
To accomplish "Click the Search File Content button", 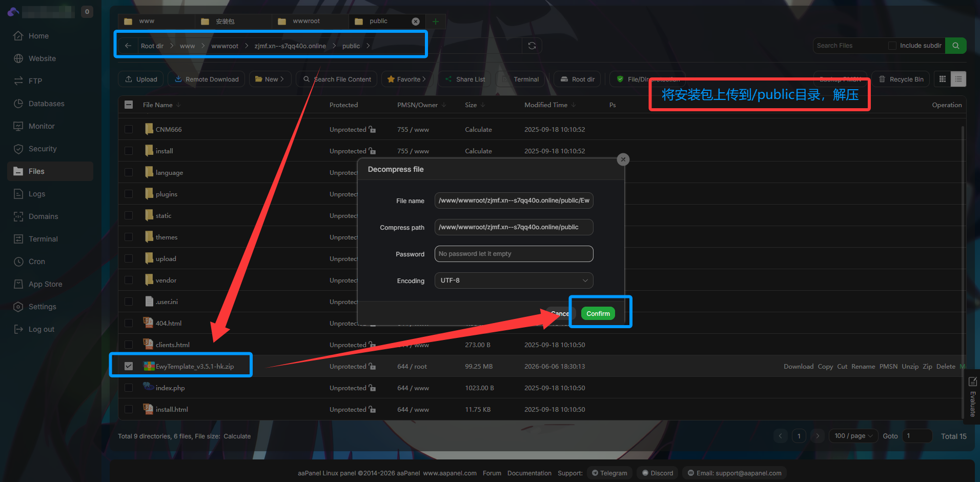I will point(337,79).
